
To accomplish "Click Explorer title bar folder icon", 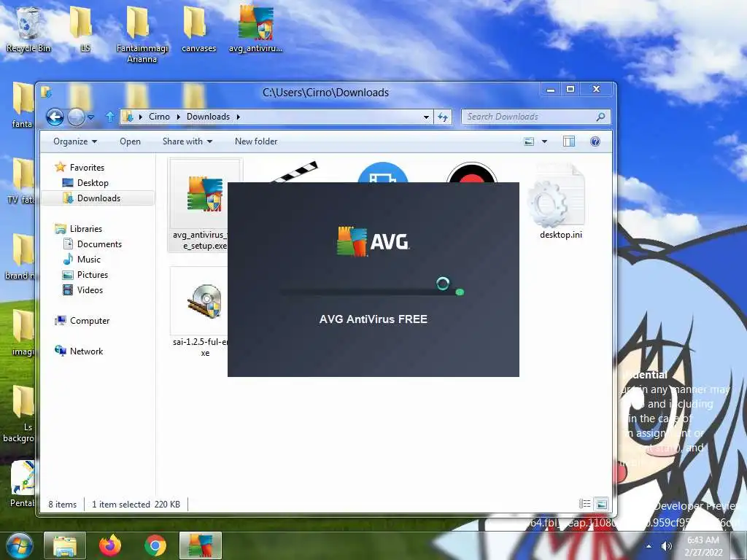I will tap(46, 91).
